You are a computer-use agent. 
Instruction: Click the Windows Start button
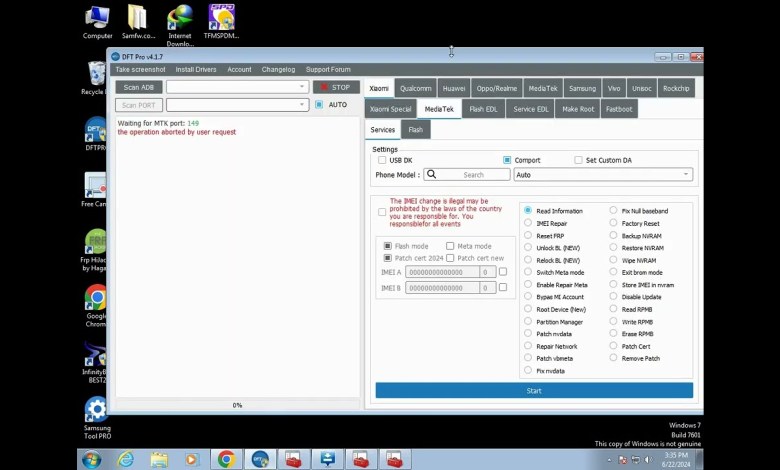tap(91, 459)
